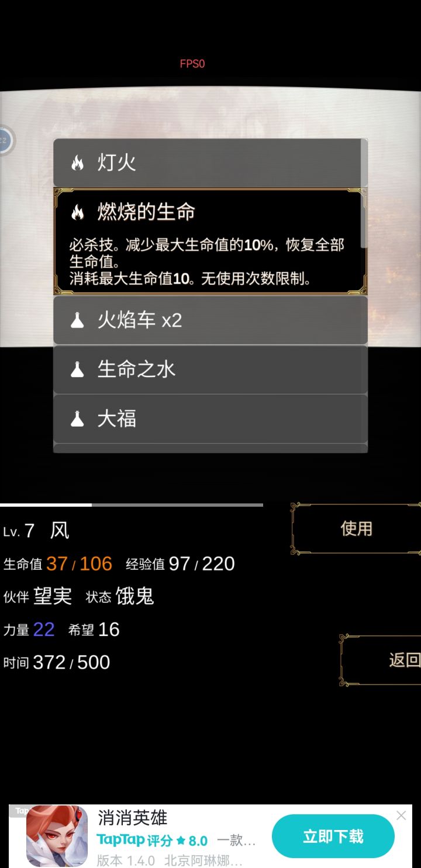Pick the 大福 item in list
421x868 pixels.
click(210, 419)
